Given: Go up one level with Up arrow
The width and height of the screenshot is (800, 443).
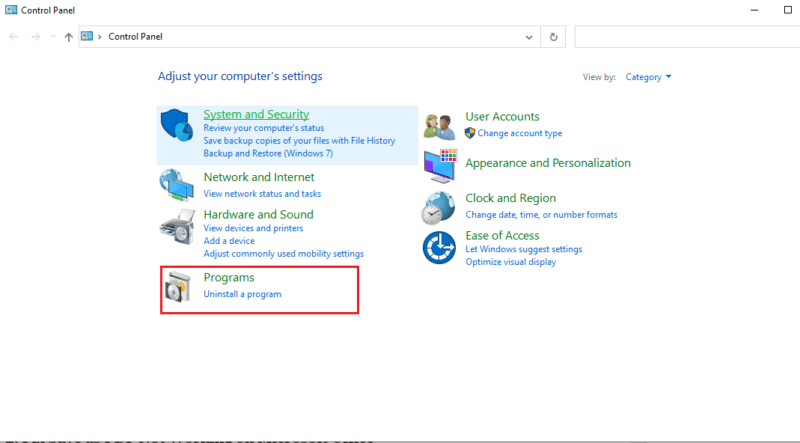Looking at the screenshot, I should pos(68,37).
